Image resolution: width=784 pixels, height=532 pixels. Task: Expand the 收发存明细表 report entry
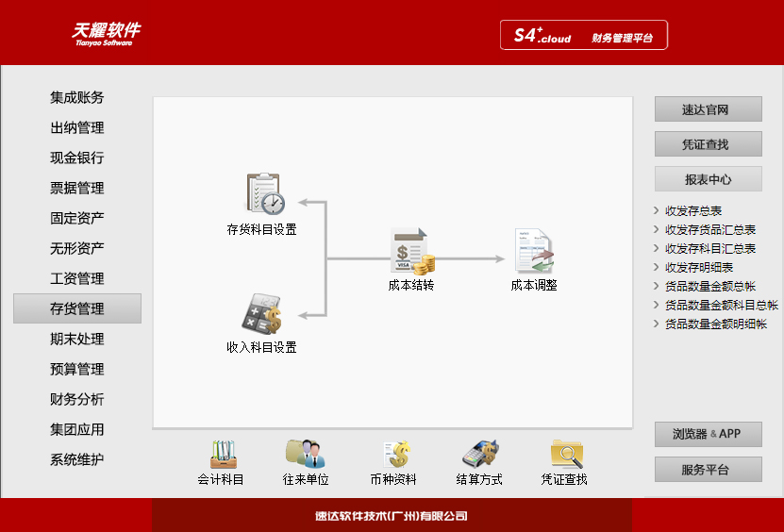point(699,268)
